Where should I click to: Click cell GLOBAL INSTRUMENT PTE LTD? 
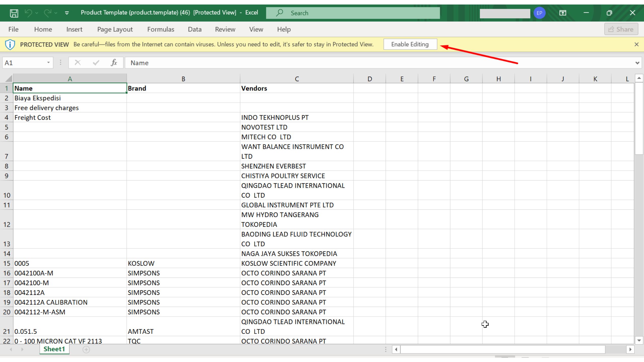click(x=297, y=205)
